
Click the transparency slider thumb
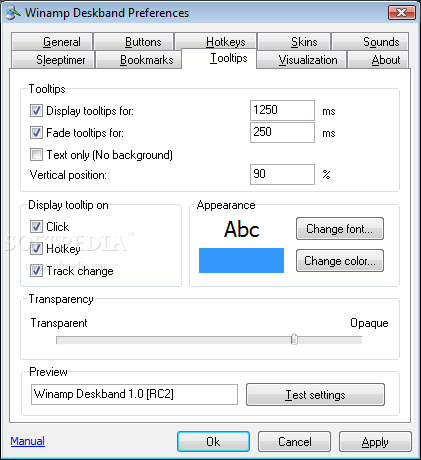click(294, 339)
